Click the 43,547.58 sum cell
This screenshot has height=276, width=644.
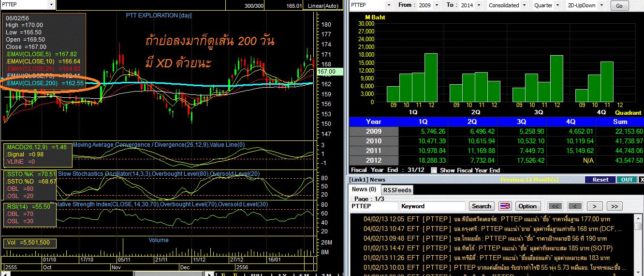(620, 160)
